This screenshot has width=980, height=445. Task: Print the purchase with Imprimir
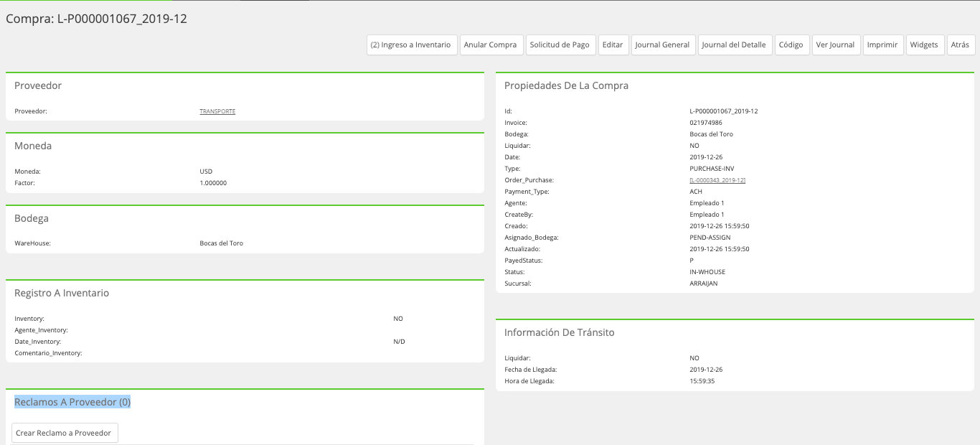pyautogui.click(x=882, y=44)
